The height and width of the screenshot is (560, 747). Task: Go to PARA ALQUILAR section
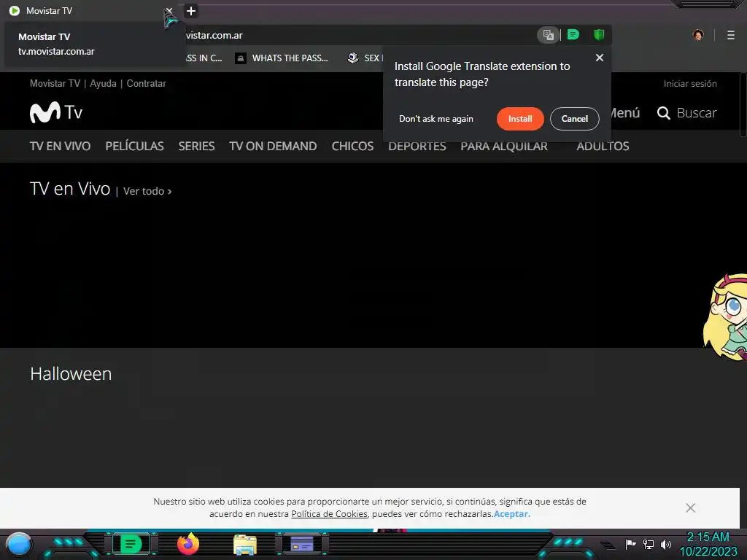pyautogui.click(x=504, y=146)
